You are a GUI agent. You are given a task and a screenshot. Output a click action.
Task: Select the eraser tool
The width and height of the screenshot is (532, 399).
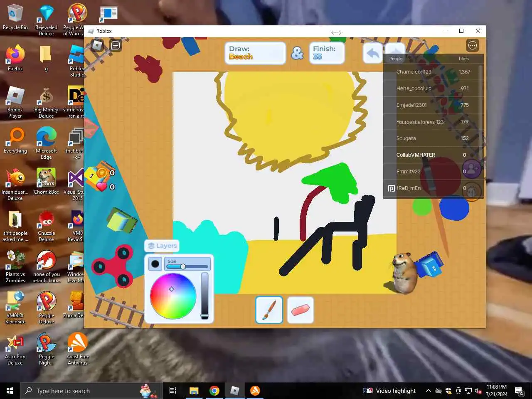click(x=300, y=310)
